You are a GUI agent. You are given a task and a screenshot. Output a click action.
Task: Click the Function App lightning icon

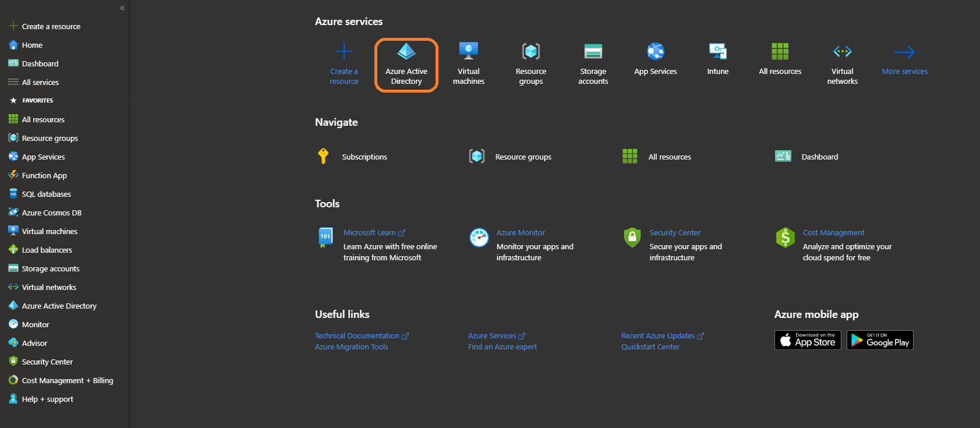(x=13, y=175)
